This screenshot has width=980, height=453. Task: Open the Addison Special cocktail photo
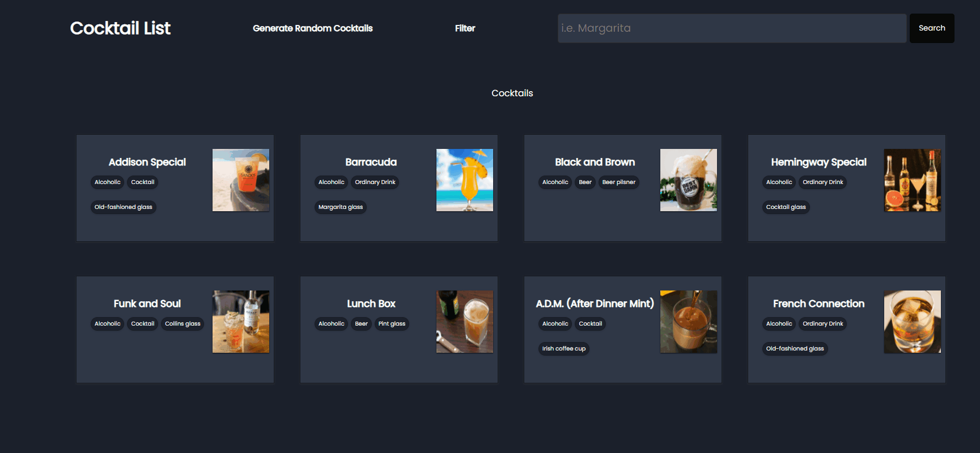[241, 180]
